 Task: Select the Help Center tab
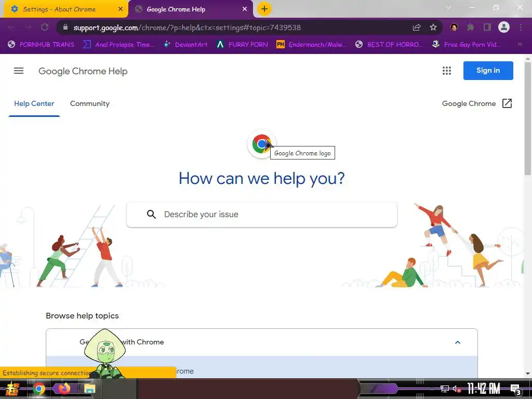pyautogui.click(x=34, y=104)
